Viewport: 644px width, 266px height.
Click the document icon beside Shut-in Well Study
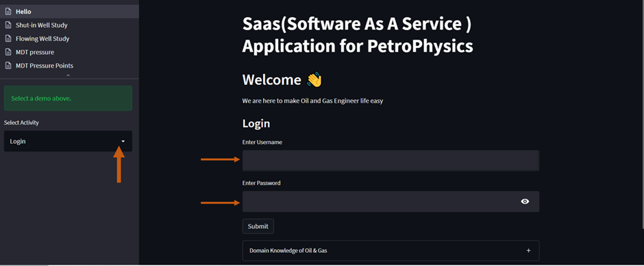click(8, 25)
